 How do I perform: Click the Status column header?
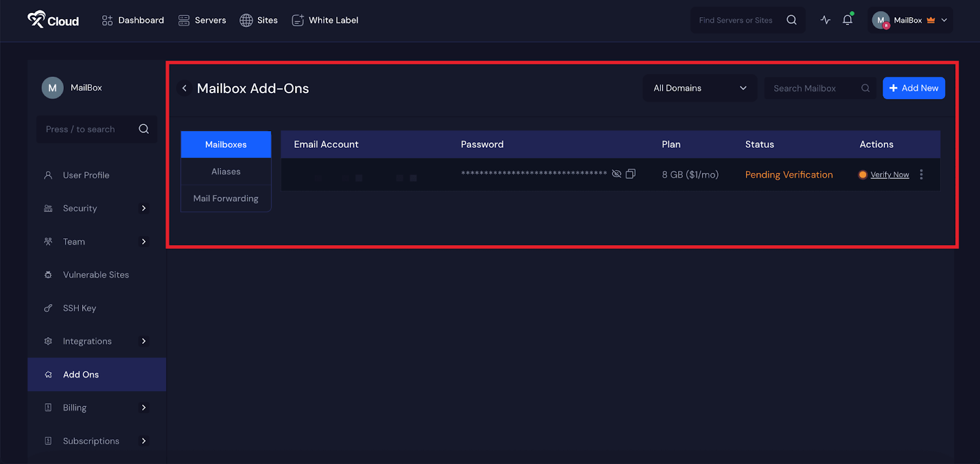pos(759,145)
